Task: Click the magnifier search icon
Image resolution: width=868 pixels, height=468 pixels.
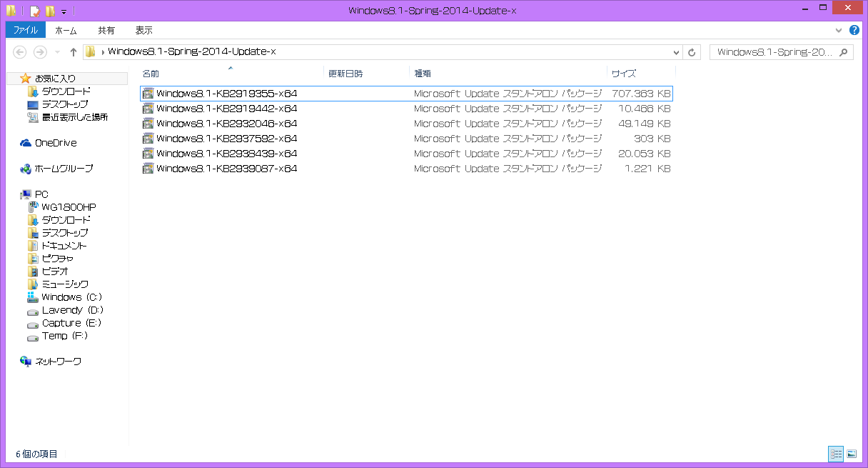Action: click(x=844, y=52)
